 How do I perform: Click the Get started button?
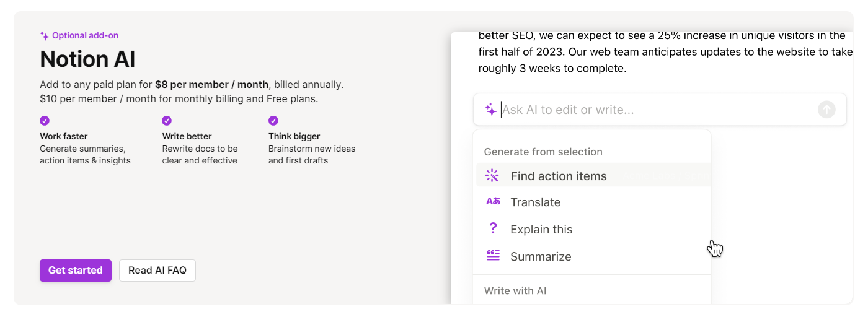tap(76, 271)
